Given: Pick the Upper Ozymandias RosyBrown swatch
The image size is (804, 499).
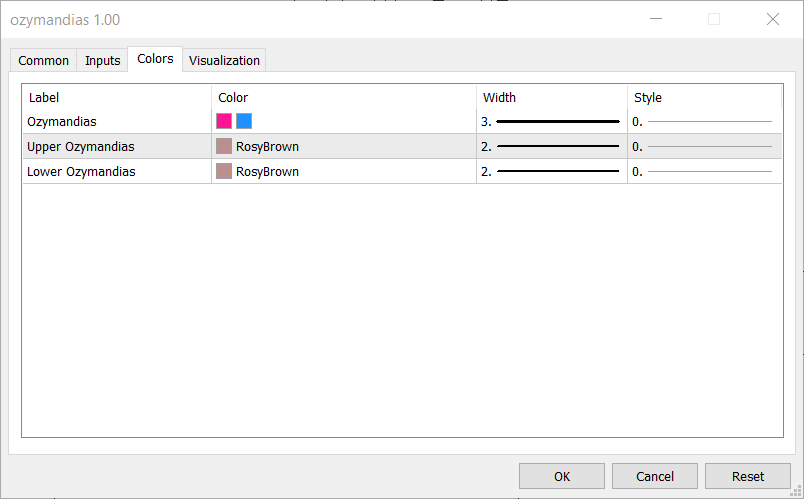Looking at the screenshot, I should pos(224,146).
